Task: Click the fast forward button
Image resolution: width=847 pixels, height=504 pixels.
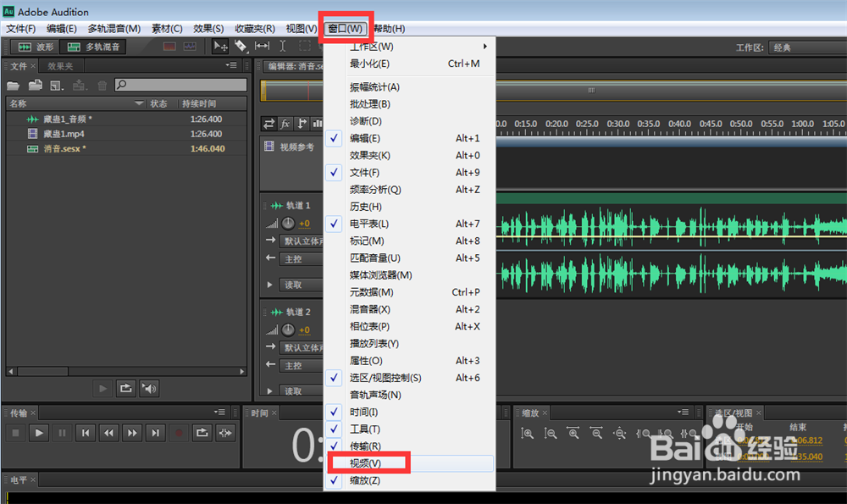Action: tap(132, 433)
